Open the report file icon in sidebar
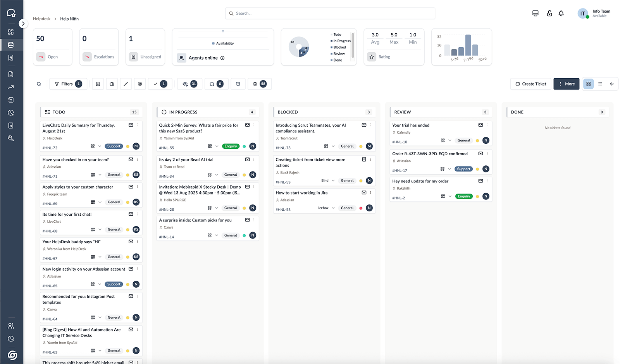This screenshot has width=620, height=364. click(x=11, y=74)
